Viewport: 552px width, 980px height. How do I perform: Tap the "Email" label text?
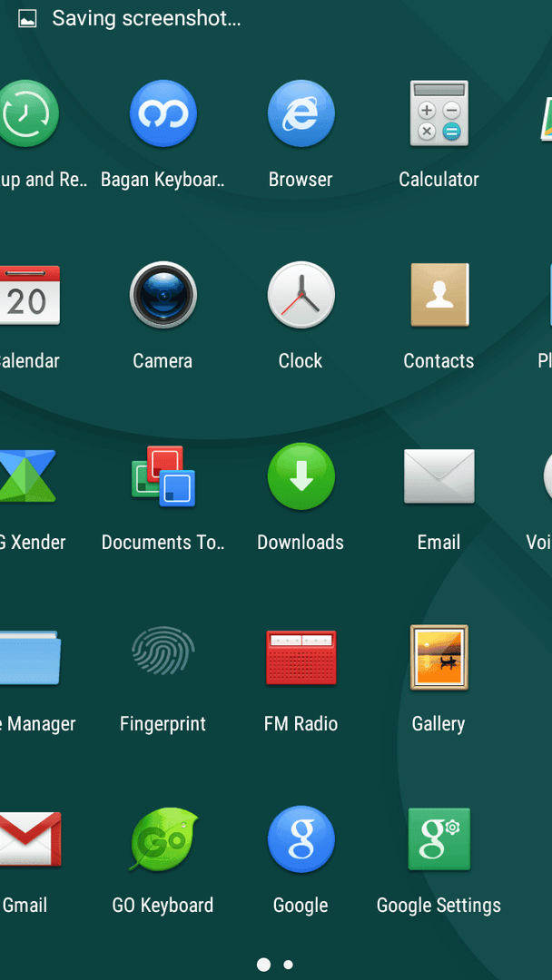(x=439, y=542)
